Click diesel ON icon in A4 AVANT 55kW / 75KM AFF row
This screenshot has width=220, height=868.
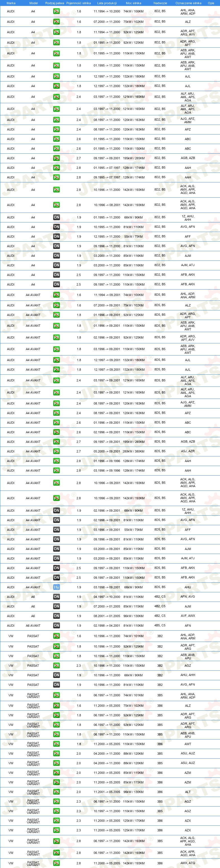(56, 530)
